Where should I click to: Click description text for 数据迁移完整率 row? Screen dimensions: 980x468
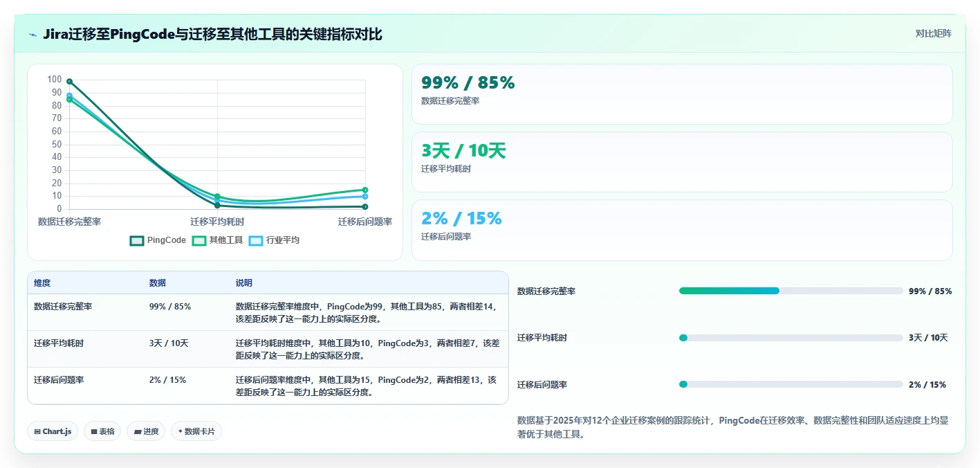click(367, 312)
